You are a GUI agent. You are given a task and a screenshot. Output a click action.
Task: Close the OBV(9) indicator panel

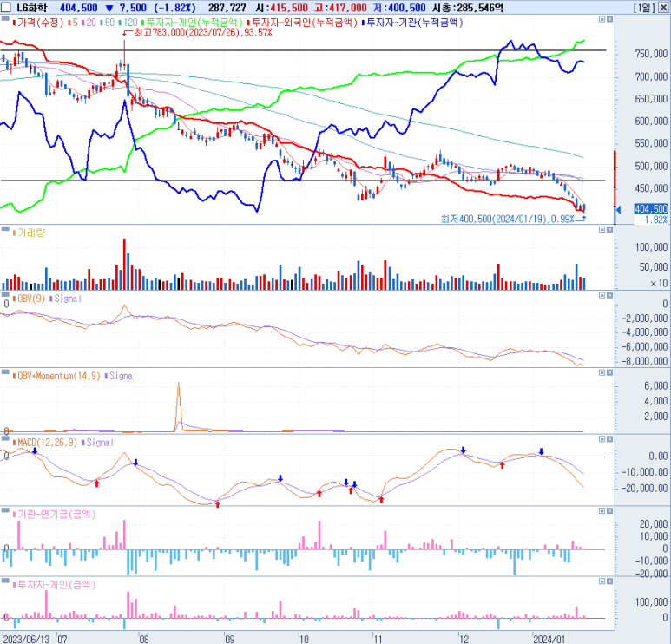[610, 295]
